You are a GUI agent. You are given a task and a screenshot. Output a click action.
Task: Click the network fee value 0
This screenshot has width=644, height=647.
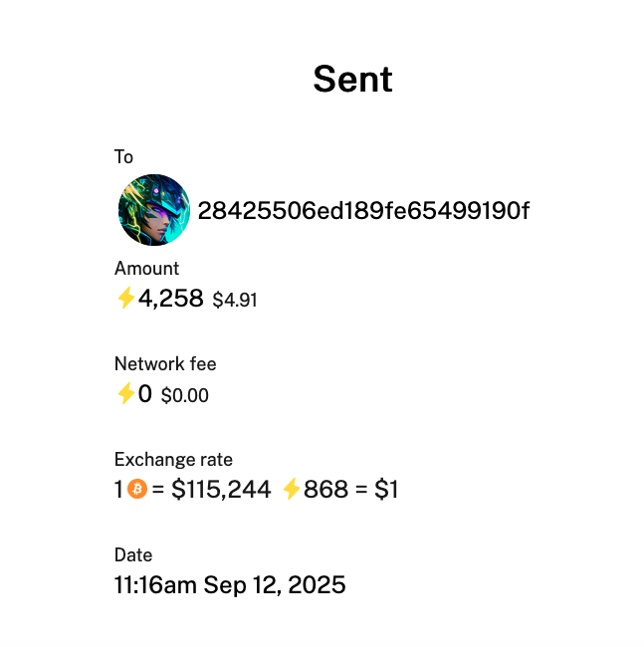click(x=144, y=393)
